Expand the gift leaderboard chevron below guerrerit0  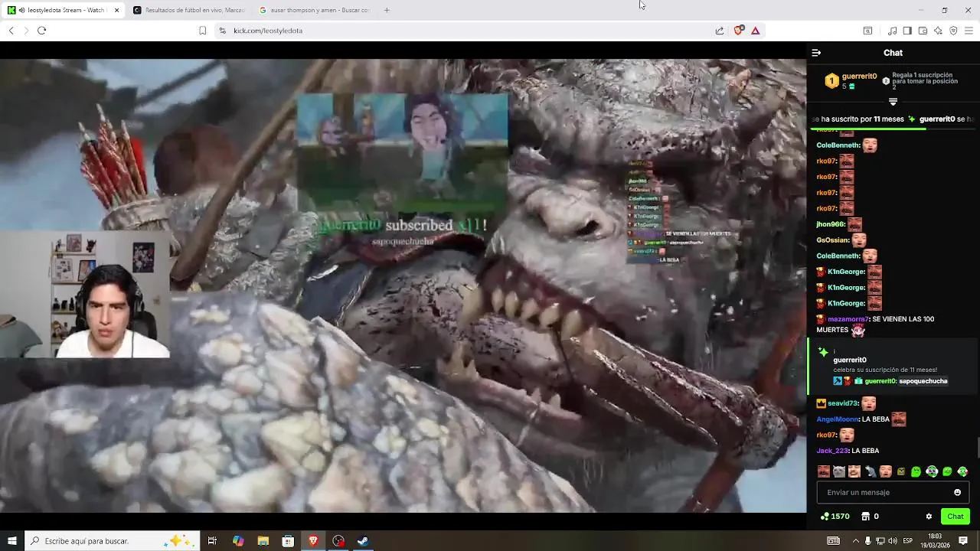[x=893, y=101]
